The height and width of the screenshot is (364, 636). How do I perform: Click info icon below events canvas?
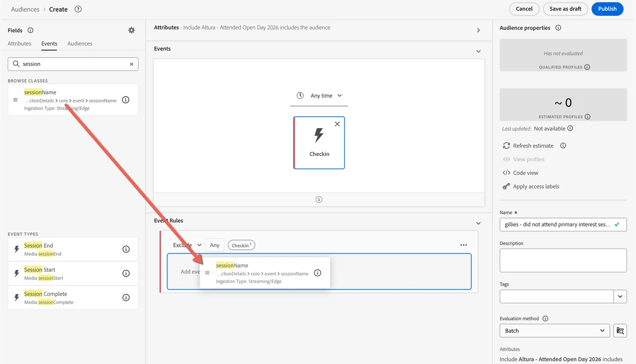click(x=319, y=199)
